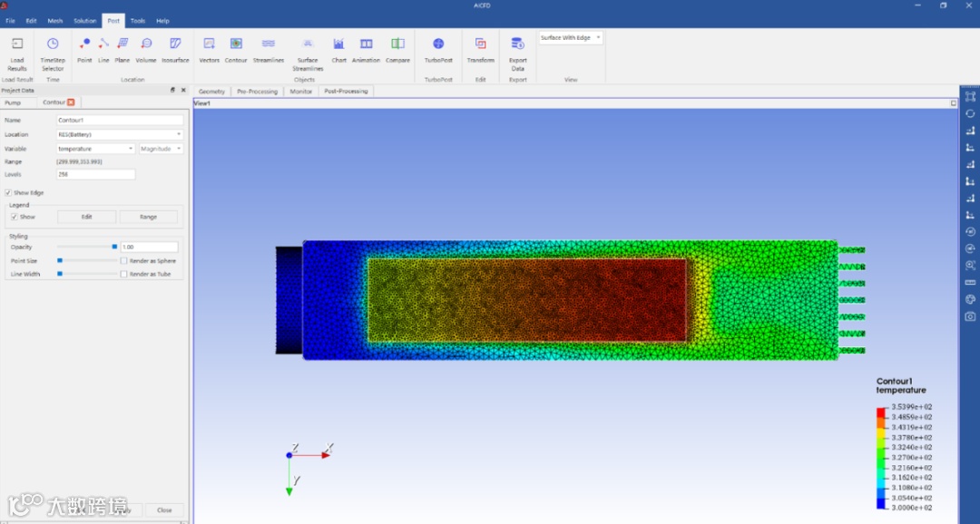Screen dimensions: 980x524
Task: Switch to the Pre-Processing tab
Action: [257, 92]
